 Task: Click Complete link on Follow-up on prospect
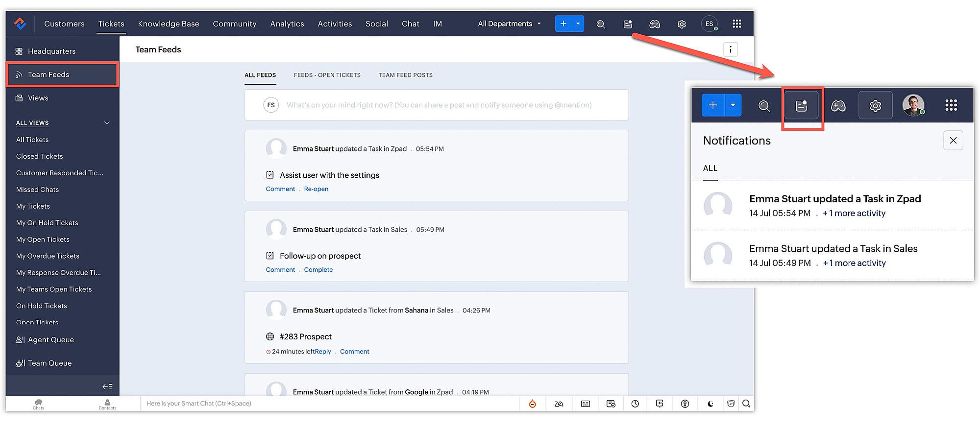pos(318,270)
